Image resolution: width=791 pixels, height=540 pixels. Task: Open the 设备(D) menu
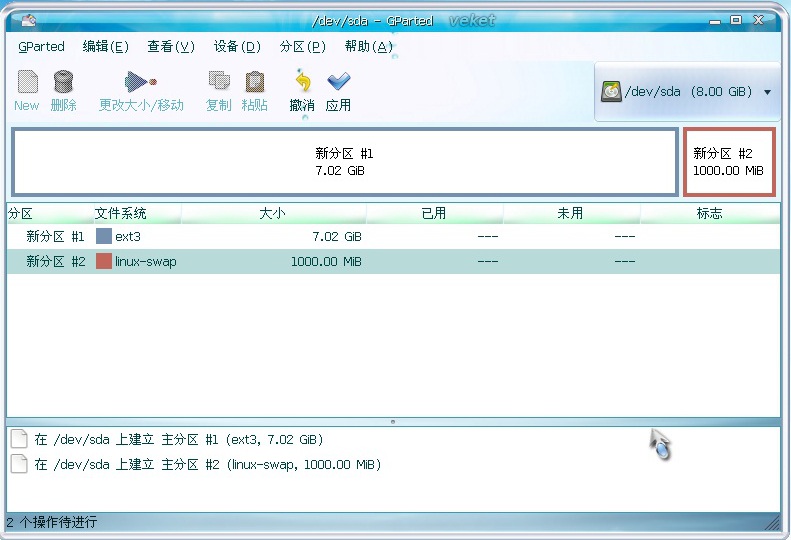click(237, 47)
